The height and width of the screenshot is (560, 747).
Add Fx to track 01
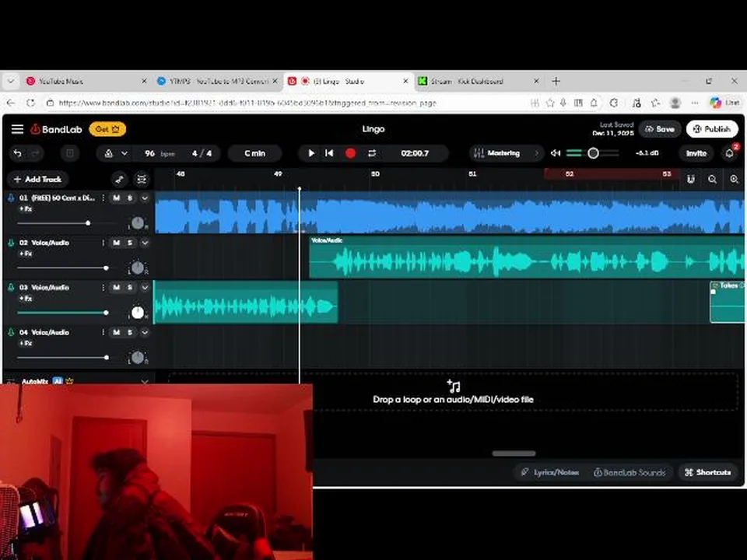click(x=26, y=209)
